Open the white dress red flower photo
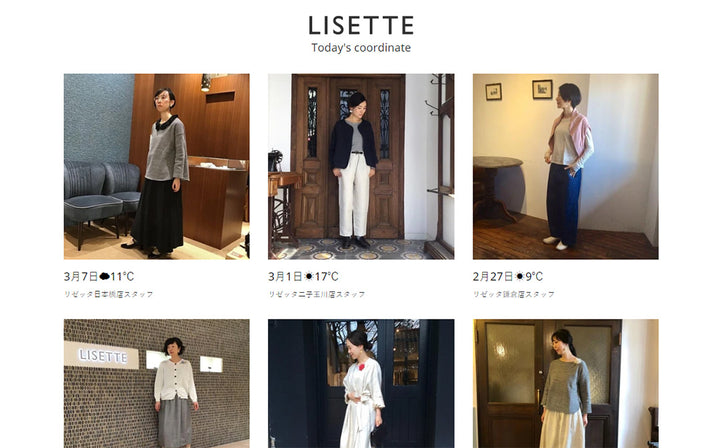The width and height of the screenshot is (720, 448). [361, 384]
